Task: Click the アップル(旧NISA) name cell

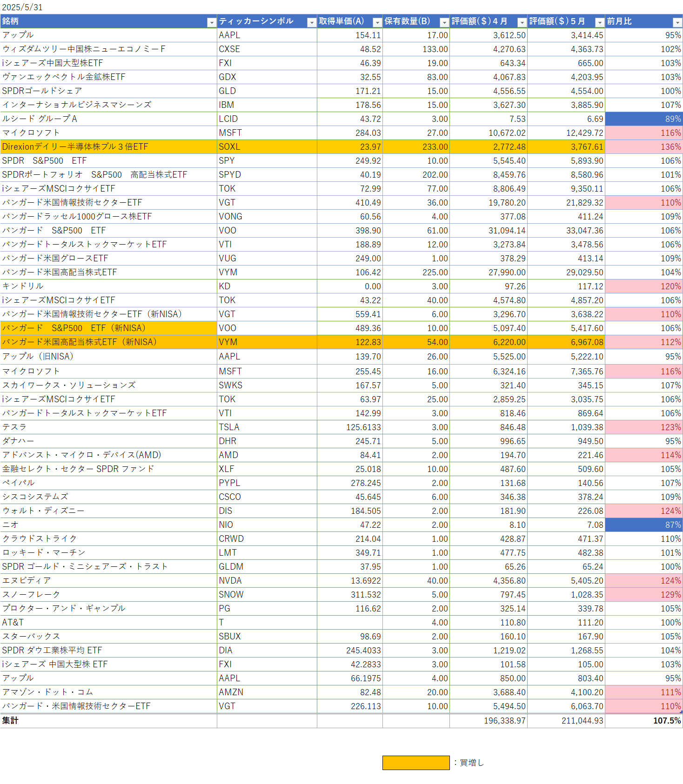Action: tap(108, 356)
